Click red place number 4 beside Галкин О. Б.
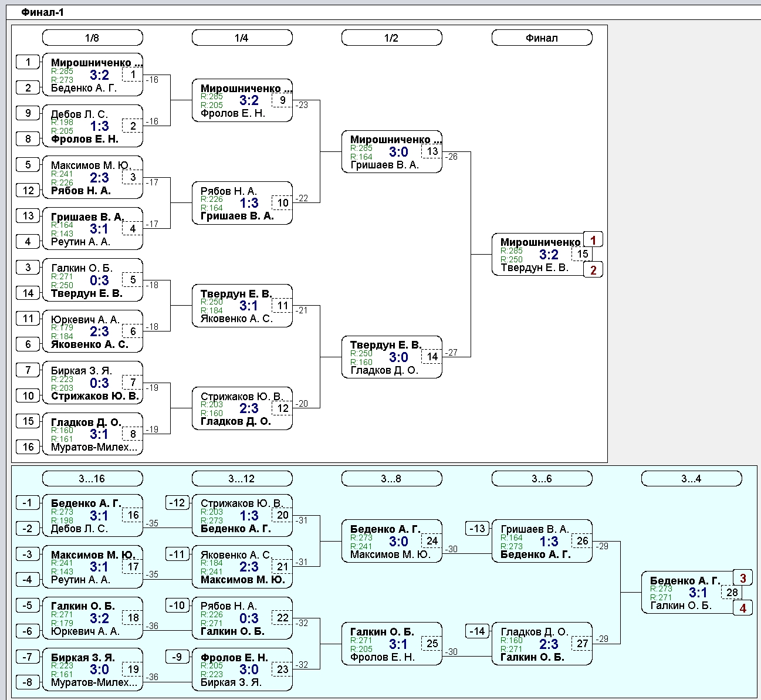Image resolution: width=761 pixels, height=700 pixels. (x=743, y=608)
